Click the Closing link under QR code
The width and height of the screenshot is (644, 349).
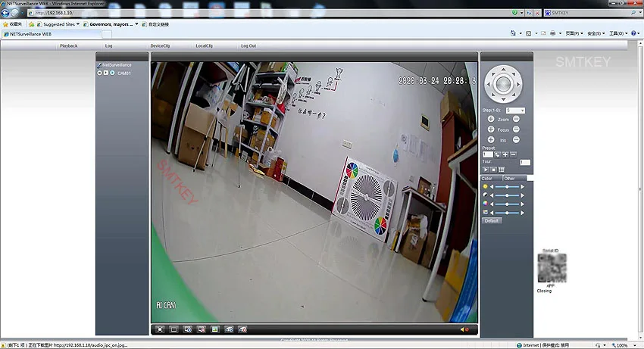544,291
